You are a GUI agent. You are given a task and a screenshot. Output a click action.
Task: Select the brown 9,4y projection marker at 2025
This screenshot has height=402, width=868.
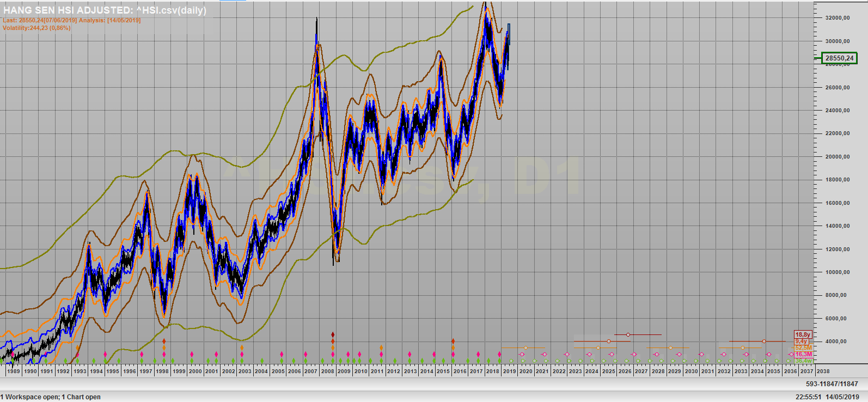(x=608, y=341)
